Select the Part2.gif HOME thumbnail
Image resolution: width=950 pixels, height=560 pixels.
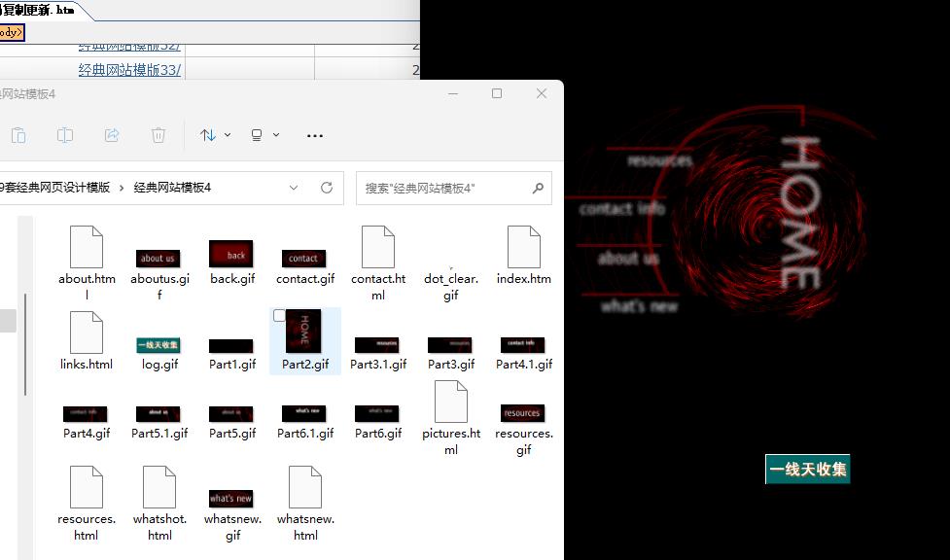(303, 332)
